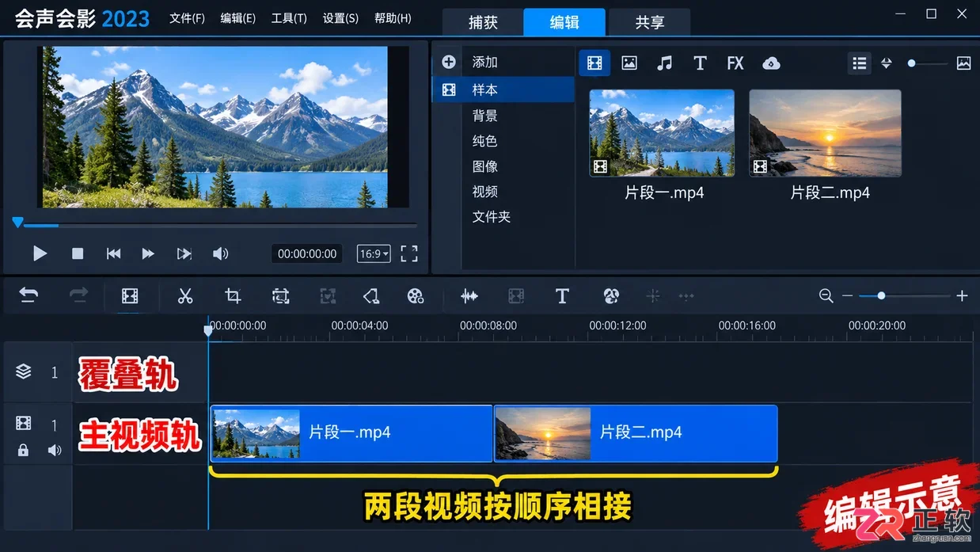
Task: Select the 片段一.mp4 library thumbnail
Action: [662, 132]
